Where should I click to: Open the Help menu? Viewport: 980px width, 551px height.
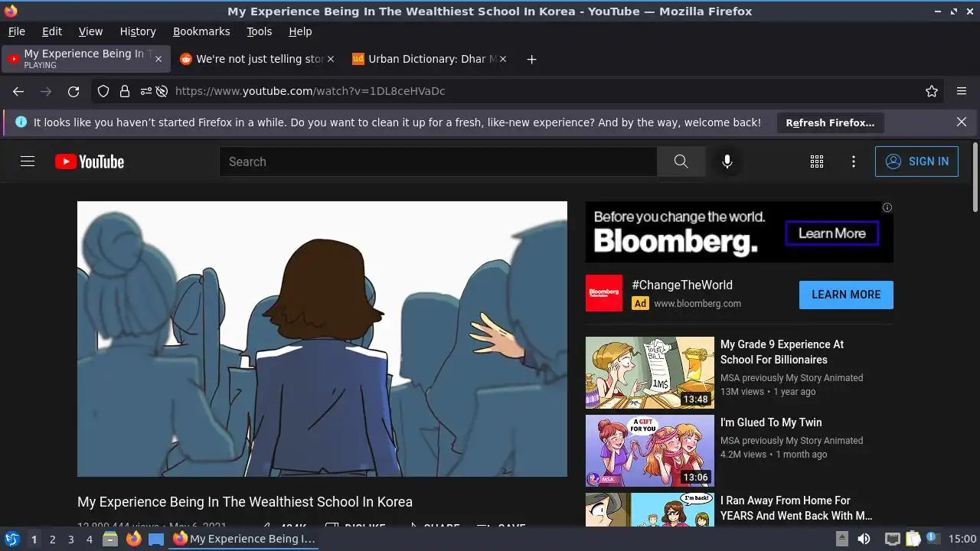click(300, 31)
